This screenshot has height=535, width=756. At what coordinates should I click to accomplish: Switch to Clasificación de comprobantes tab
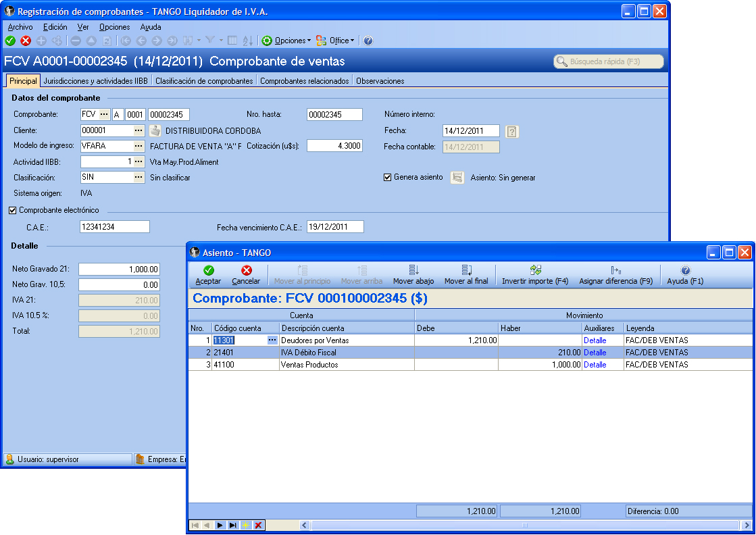pos(204,81)
